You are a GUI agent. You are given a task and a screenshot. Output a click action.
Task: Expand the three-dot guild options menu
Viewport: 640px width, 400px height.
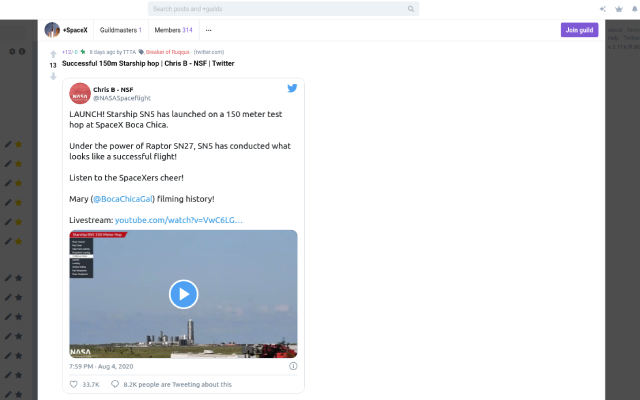click(209, 30)
